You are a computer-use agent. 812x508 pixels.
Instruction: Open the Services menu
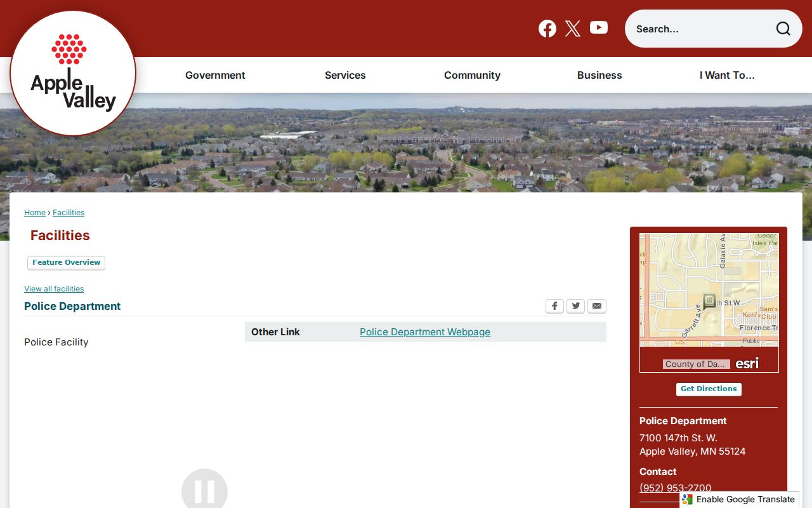click(345, 75)
